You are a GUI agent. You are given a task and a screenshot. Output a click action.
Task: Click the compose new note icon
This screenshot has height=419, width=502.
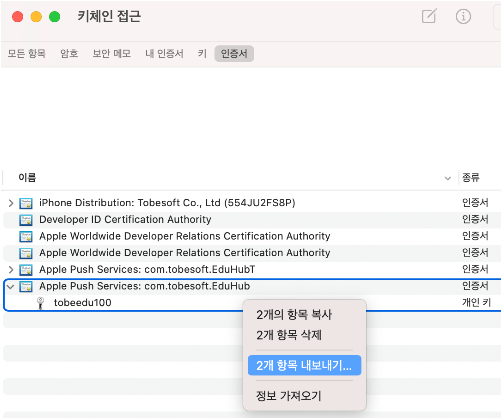(429, 16)
